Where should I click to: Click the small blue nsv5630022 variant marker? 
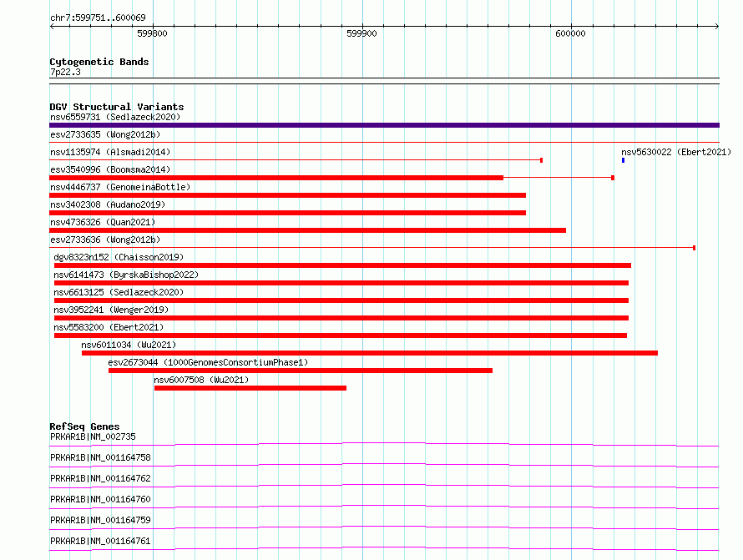[623, 160]
